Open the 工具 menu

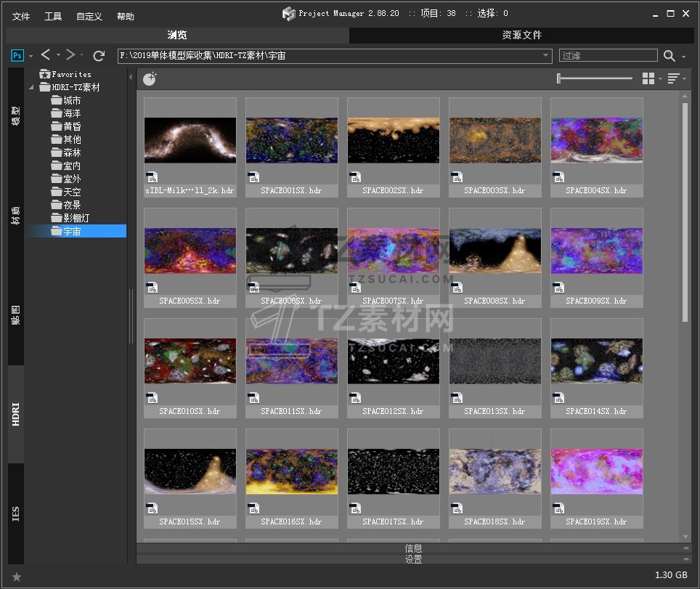(53, 17)
